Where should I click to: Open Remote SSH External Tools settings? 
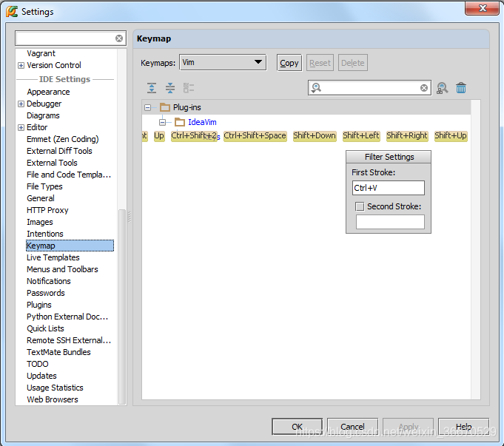pos(69,341)
